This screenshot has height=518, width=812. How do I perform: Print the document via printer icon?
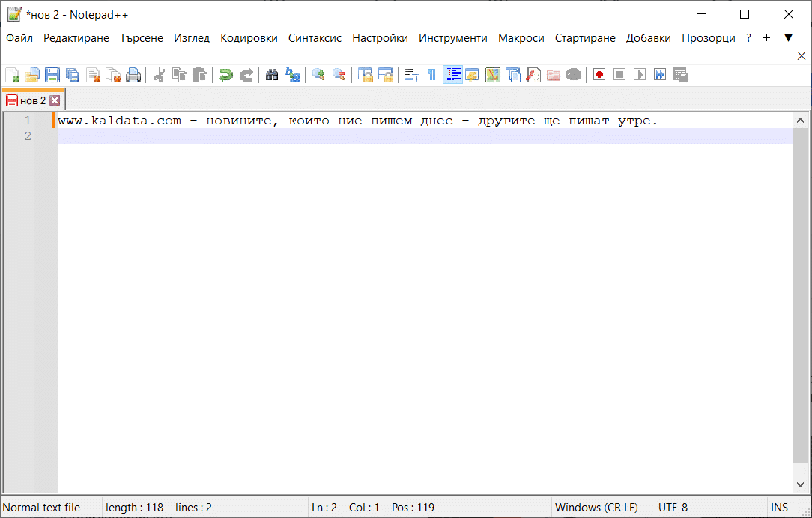pyautogui.click(x=133, y=75)
